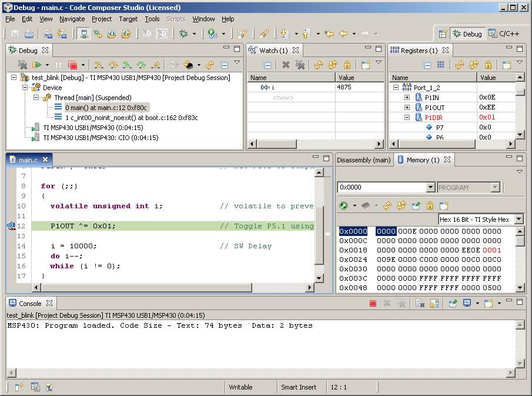532x396 pixels.
Task: Open the Project menu
Action: pos(102,19)
